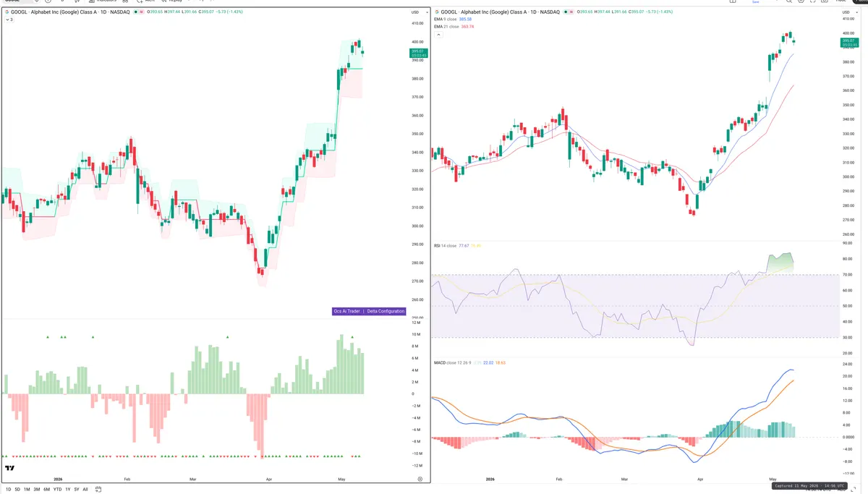The width and height of the screenshot is (868, 494).
Task: Open the Delta Configuration label
Action: point(386,311)
